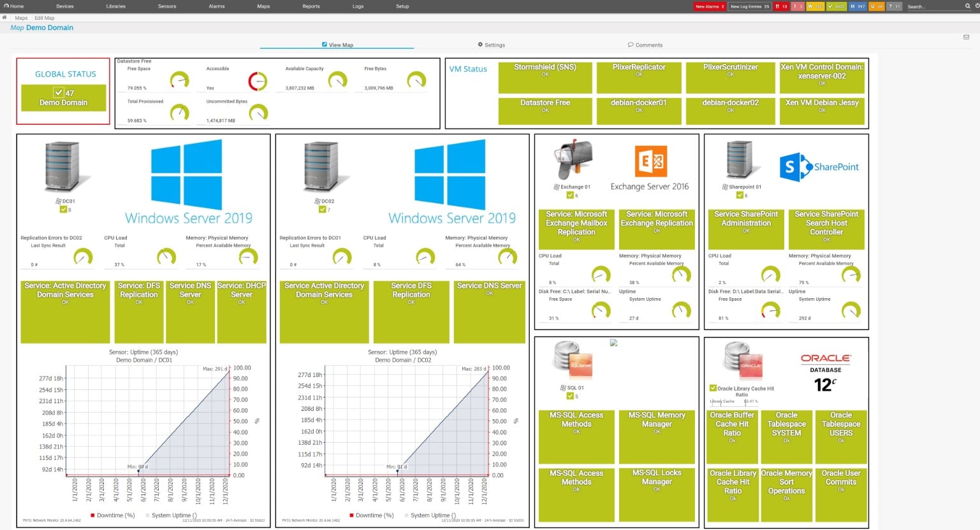Open the Libraries menu
This screenshot has width=980, height=530.
[x=116, y=6]
